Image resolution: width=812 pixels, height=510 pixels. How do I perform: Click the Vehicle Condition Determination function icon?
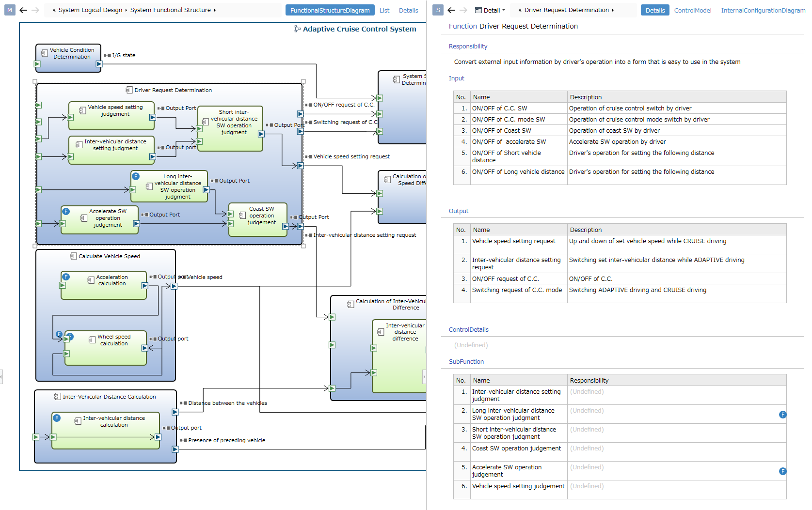(44, 53)
